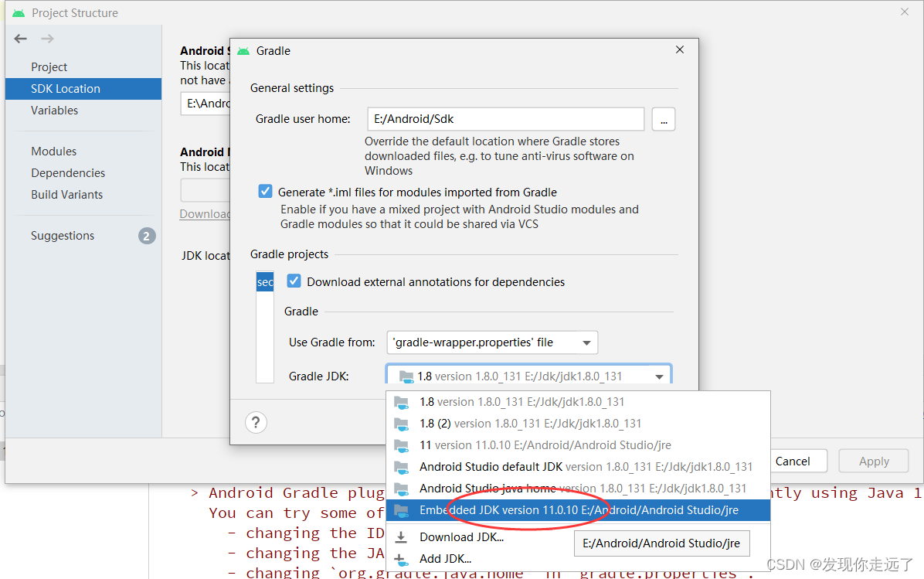The height and width of the screenshot is (579, 924).
Task: Click the Apply button
Action: [x=873, y=461]
